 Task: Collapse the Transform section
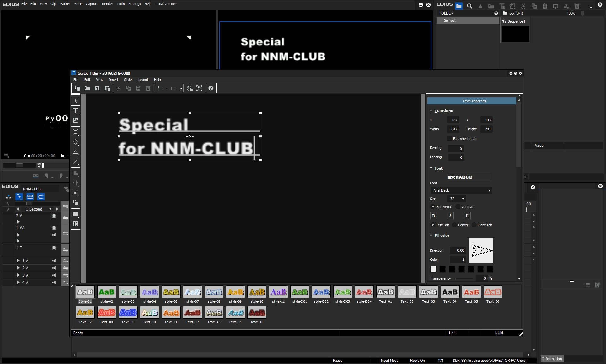pyautogui.click(x=431, y=111)
